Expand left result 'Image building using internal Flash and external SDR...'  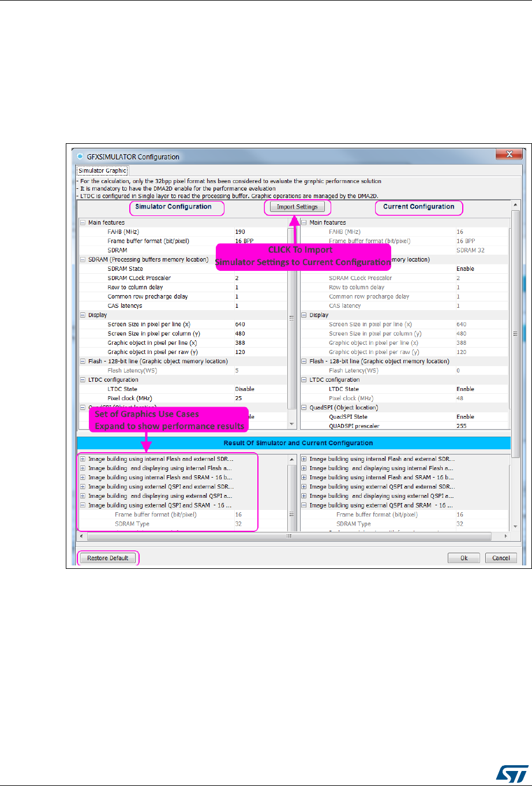point(83,459)
